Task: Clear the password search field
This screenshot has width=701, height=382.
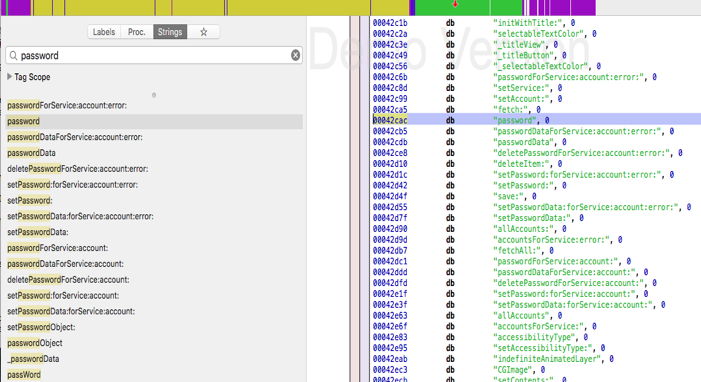Action: pyautogui.click(x=296, y=55)
